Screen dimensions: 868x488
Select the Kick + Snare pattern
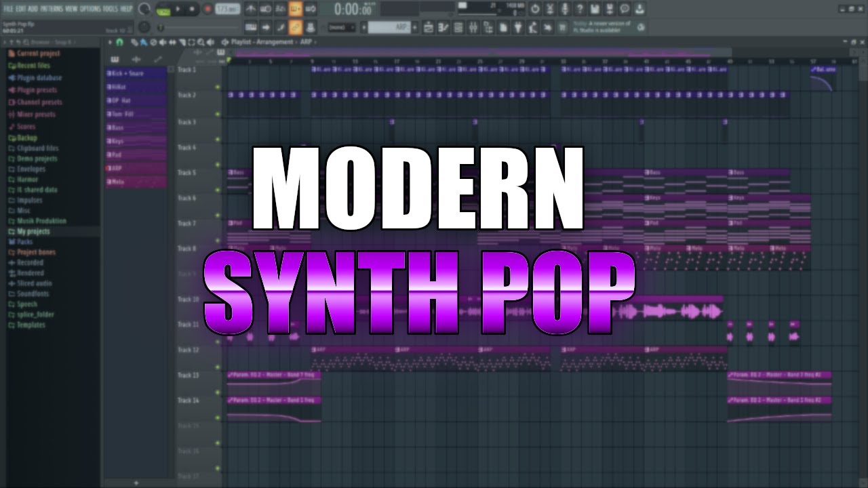(x=136, y=73)
